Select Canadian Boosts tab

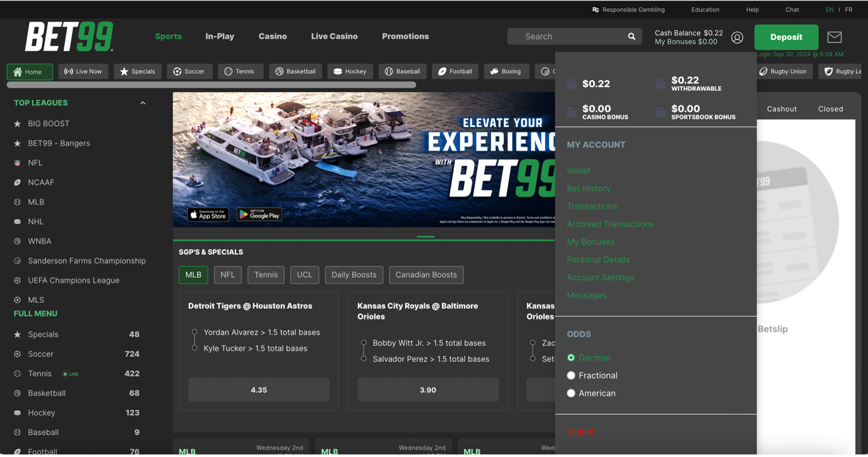click(x=426, y=275)
